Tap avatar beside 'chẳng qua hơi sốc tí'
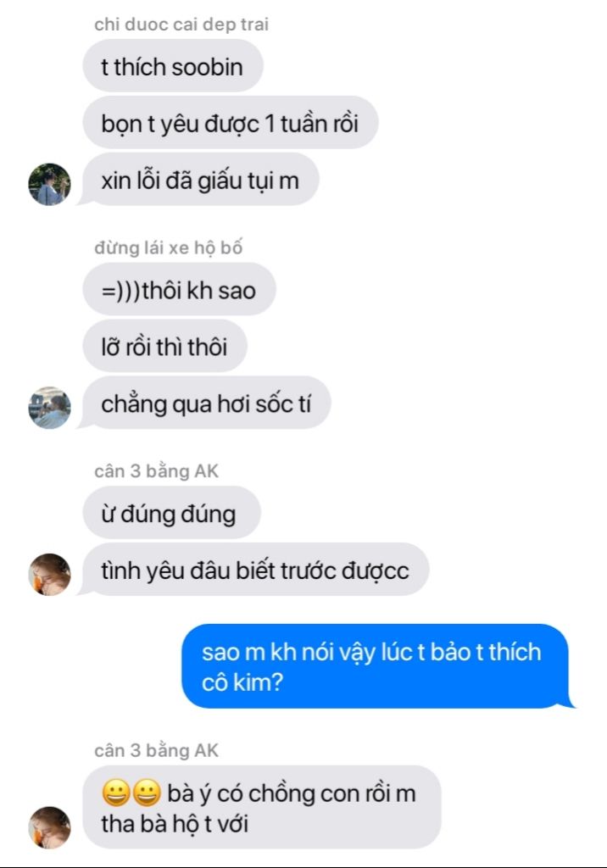The image size is (607, 868). [49, 408]
